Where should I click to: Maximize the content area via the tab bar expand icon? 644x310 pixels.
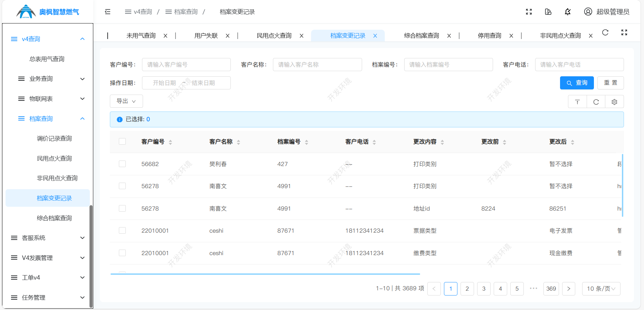click(624, 32)
